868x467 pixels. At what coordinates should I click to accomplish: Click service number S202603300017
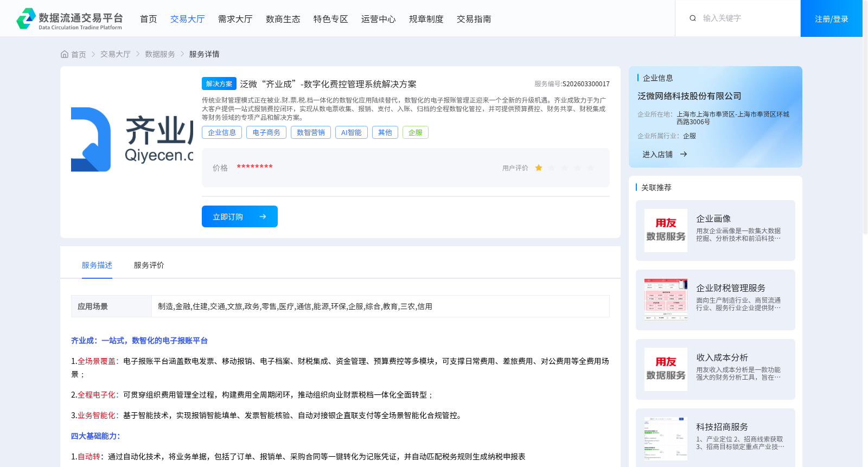(586, 84)
